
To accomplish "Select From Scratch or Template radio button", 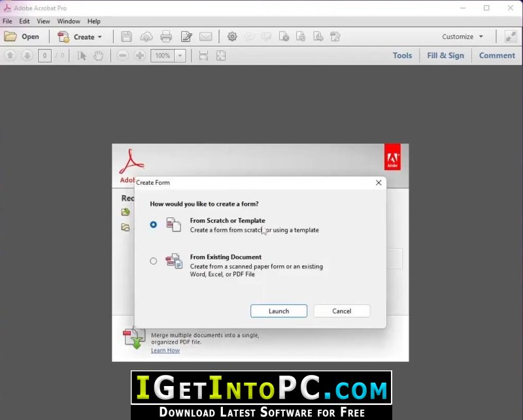I will (x=153, y=225).
